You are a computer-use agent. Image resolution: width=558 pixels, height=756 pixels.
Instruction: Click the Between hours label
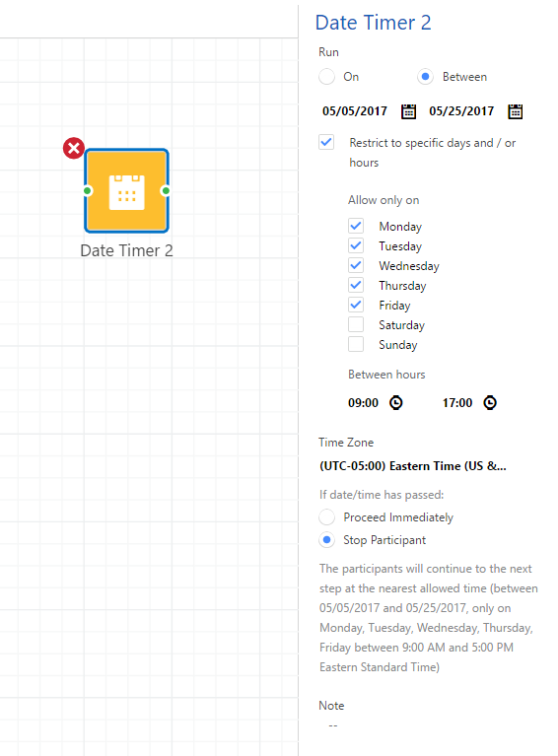pos(386,375)
